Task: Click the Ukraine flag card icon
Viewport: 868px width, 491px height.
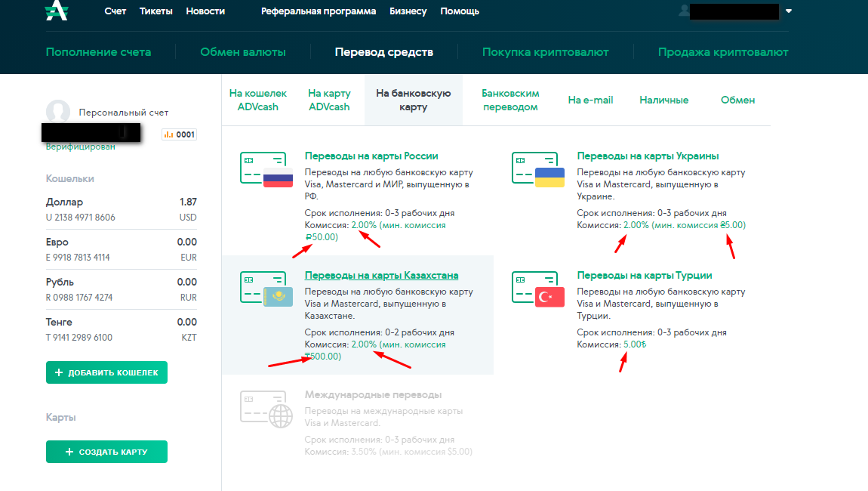Action: pos(538,169)
